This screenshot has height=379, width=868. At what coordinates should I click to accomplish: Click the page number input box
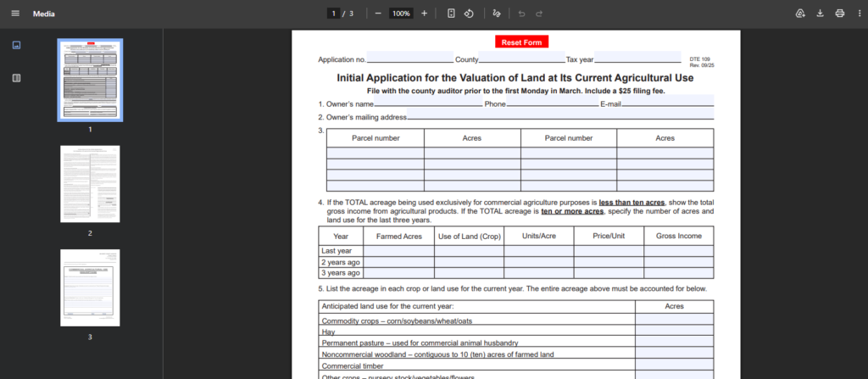tap(335, 14)
